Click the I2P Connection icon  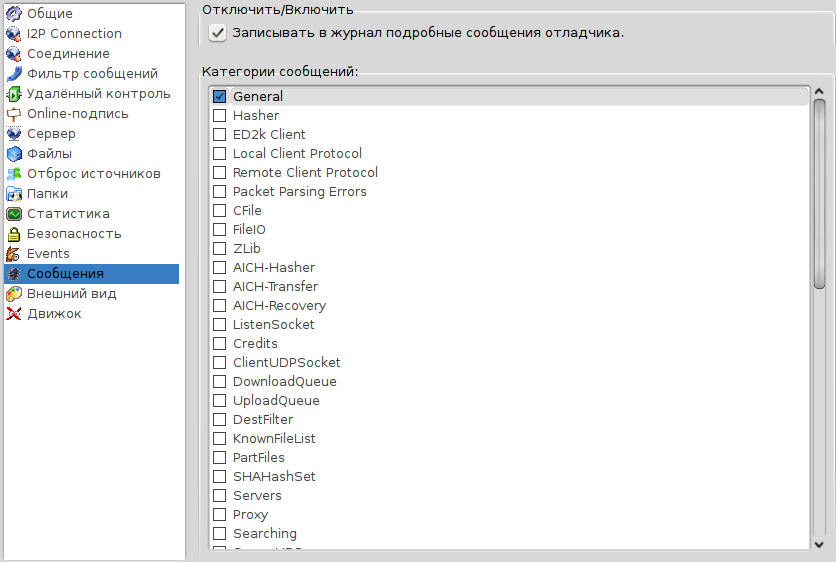14,34
